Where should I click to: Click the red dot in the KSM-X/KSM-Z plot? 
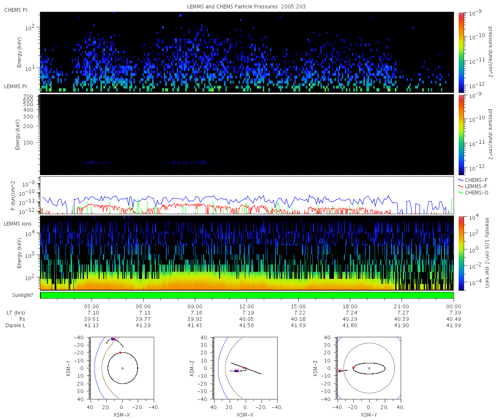click(244, 367)
